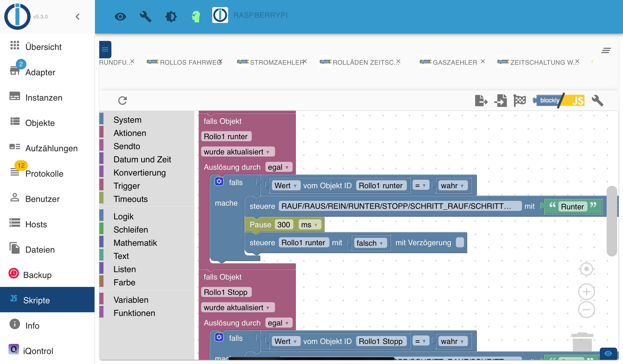The height and width of the screenshot is (364, 623).
Task: Open the ms unit dropdown in the Pause block
Action: 309,225
